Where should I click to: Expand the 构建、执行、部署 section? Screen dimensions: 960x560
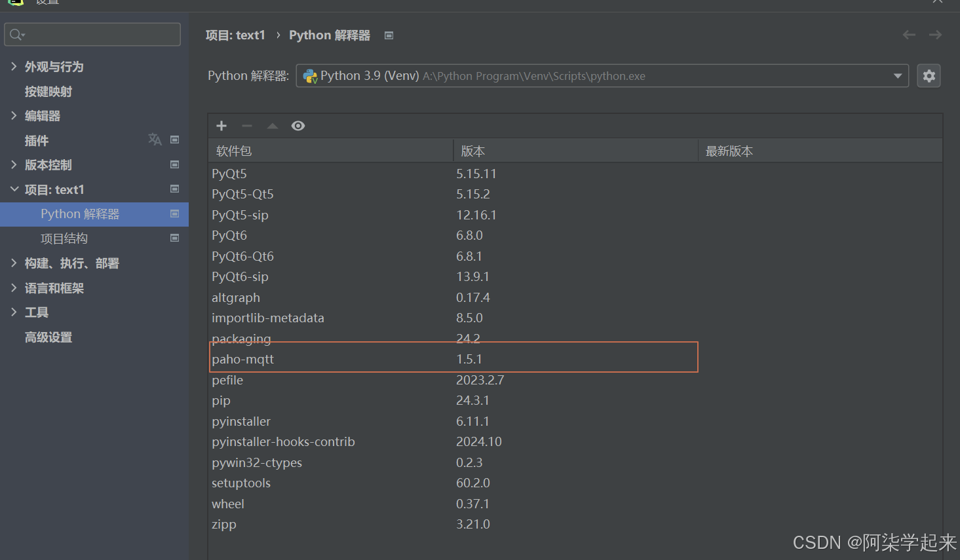(14, 263)
